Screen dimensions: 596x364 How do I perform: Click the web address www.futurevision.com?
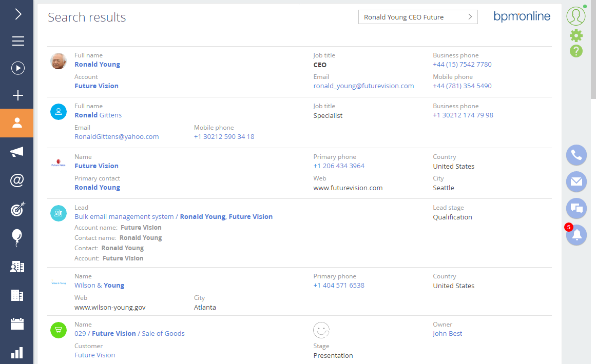tap(348, 188)
